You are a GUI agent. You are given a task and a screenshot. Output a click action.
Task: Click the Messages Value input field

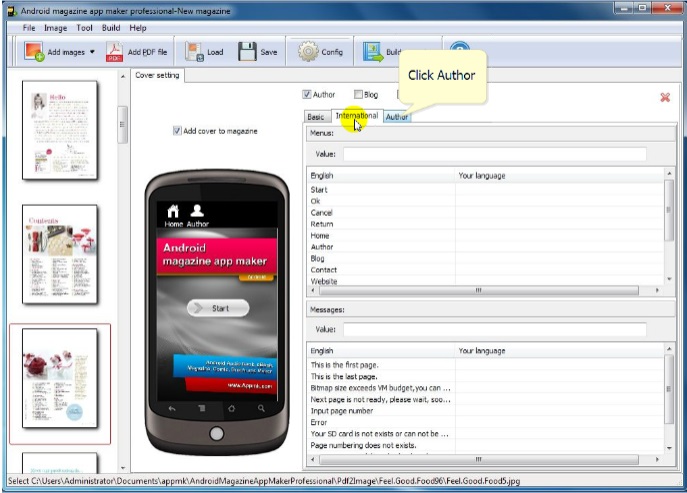pos(495,329)
